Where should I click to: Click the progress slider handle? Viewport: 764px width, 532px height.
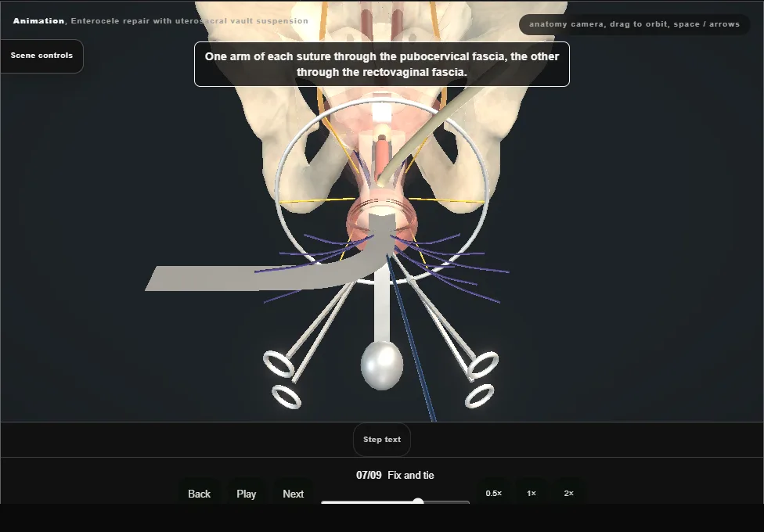click(418, 501)
